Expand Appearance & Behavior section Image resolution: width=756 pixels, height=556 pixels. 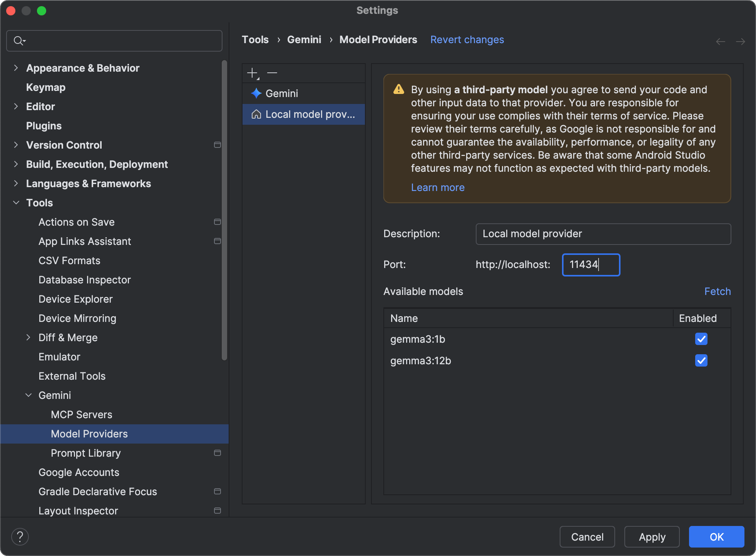(16, 68)
